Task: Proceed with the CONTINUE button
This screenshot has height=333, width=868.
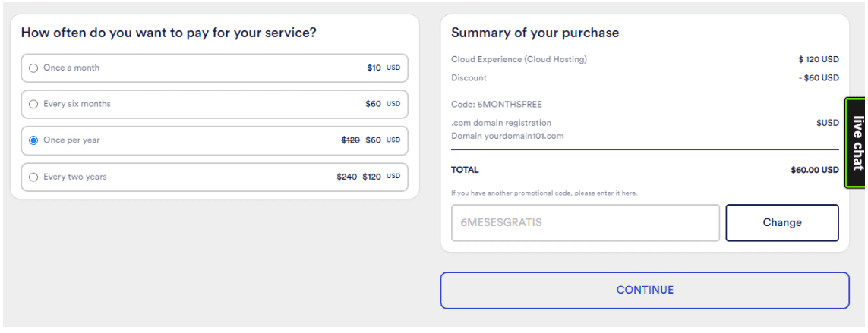Action: click(x=645, y=290)
